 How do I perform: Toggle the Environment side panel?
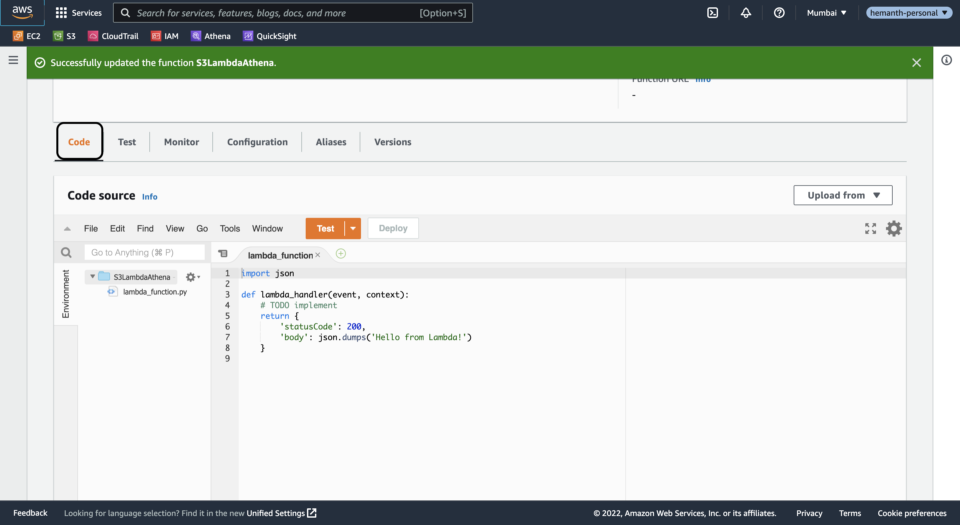(x=66, y=294)
